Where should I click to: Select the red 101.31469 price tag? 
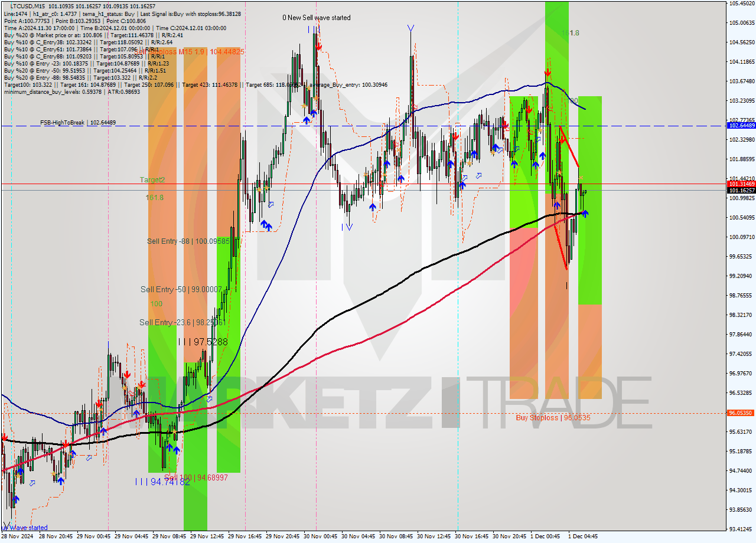[741, 184]
